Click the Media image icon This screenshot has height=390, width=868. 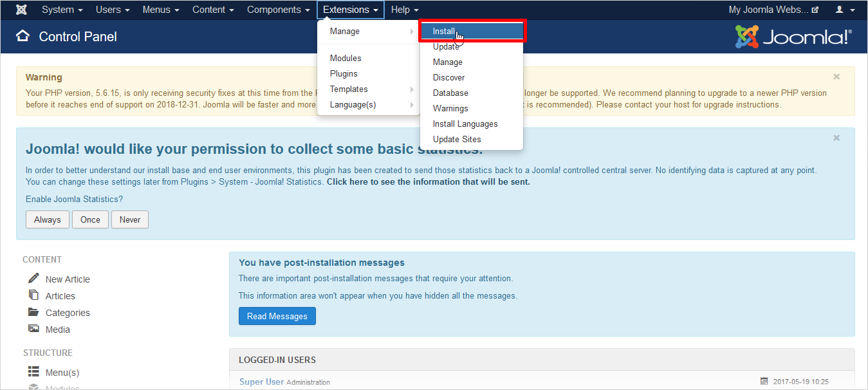click(33, 329)
